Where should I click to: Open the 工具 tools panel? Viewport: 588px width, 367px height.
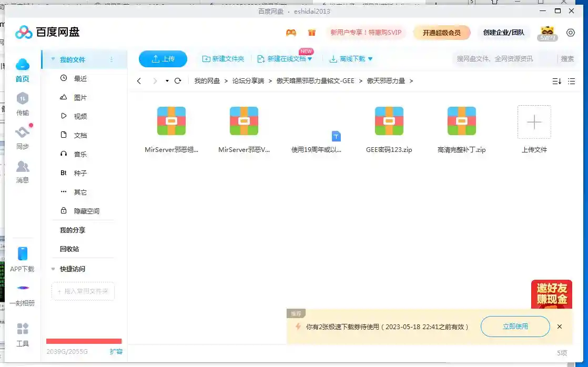click(22, 335)
